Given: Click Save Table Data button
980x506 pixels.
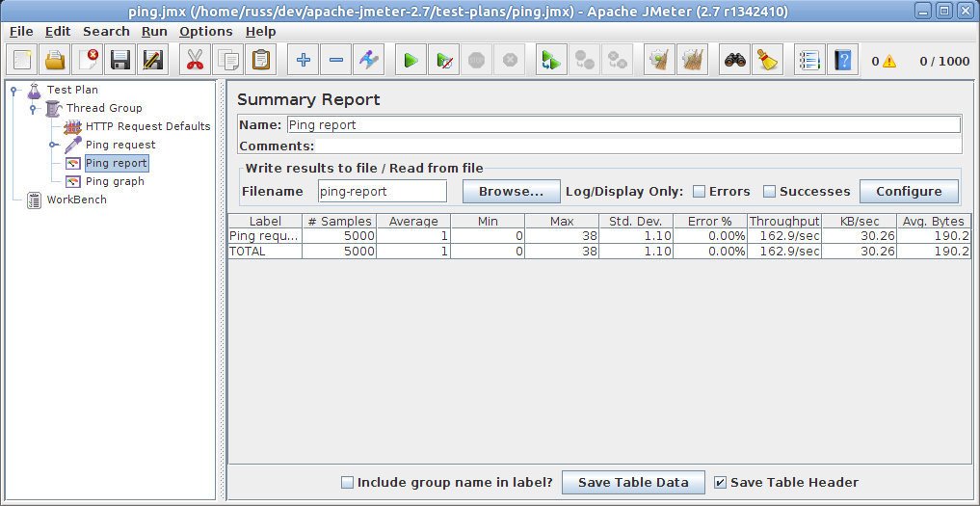Looking at the screenshot, I should pos(633,482).
